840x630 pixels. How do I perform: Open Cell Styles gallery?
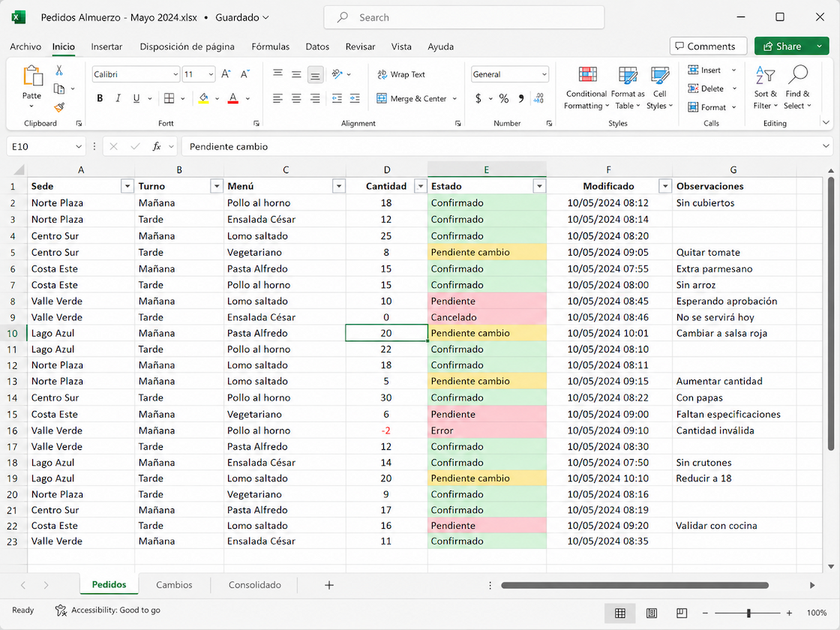(x=659, y=88)
